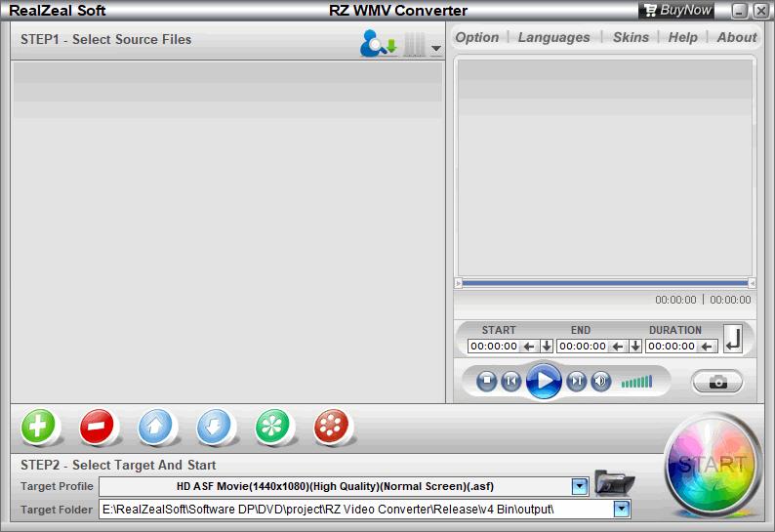Screen dimensions: 775x532
Task: Click down arrow next to END time
Action: [x=635, y=347]
